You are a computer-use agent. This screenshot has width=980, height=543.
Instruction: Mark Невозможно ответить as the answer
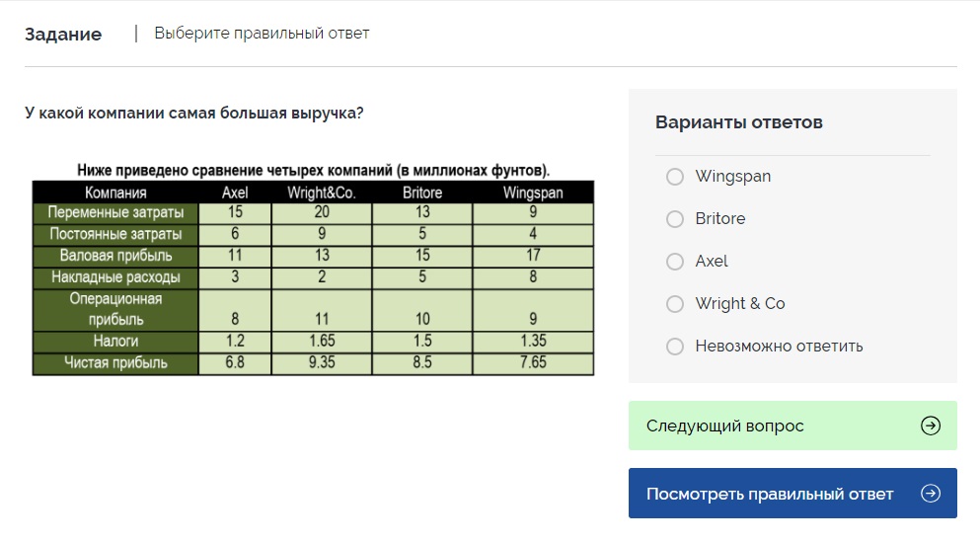(675, 347)
